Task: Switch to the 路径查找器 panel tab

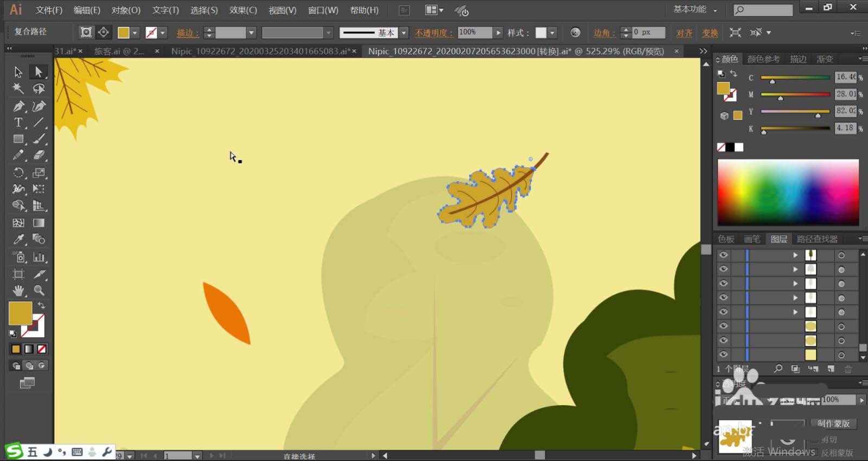Action: point(817,239)
